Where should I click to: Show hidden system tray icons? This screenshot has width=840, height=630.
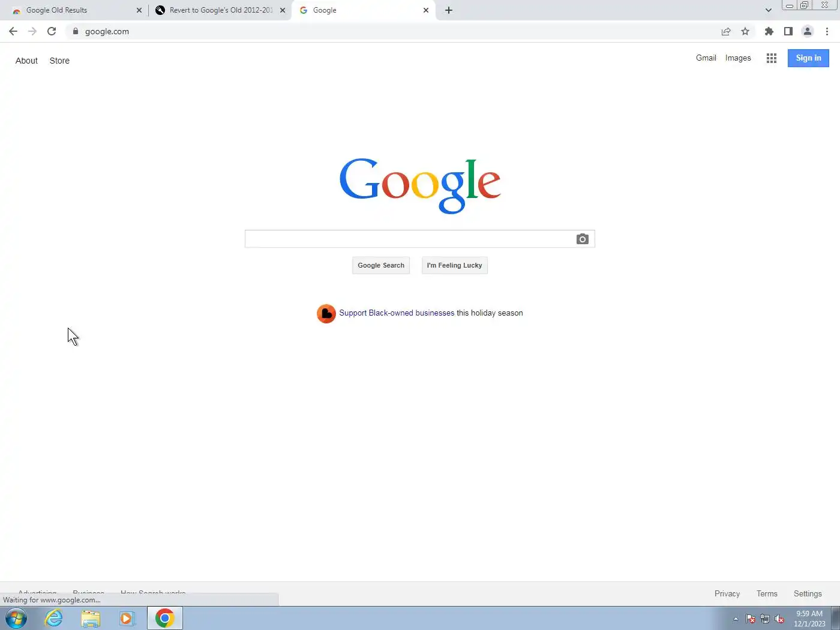tap(736, 619)
